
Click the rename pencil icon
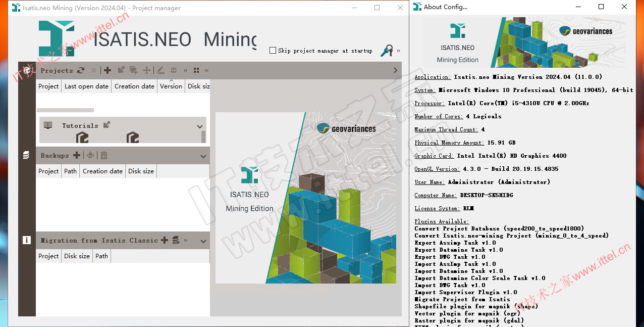point(160,70)
